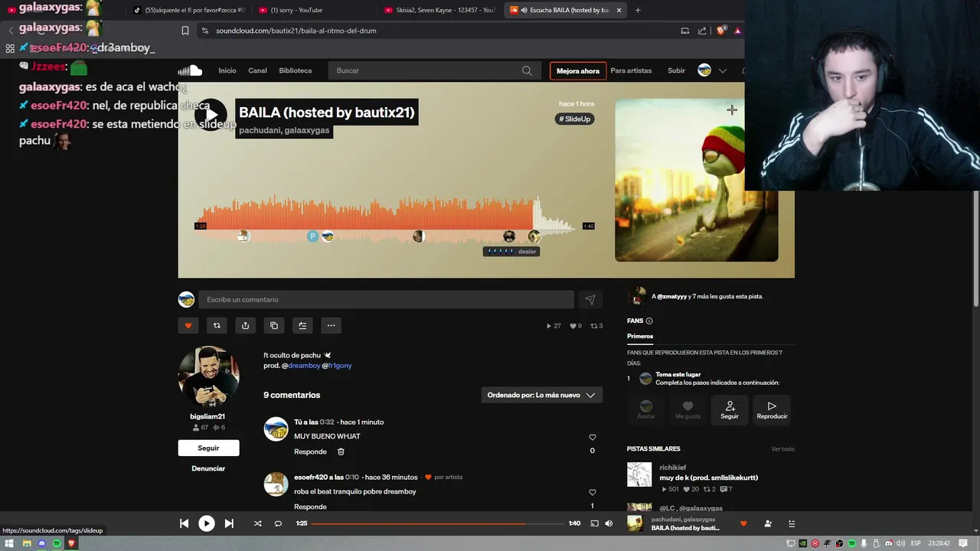Add the track to up next queue icon

pyautogui.click(x=302, y=325)
